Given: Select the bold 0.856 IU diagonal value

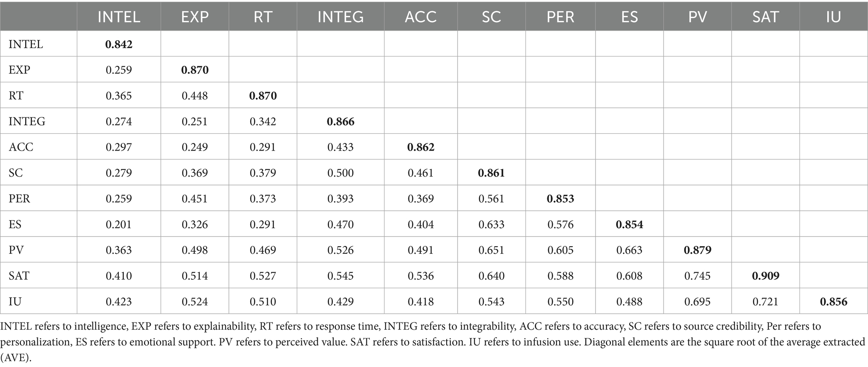Looking at the screenshot, I should pos(834,302).
